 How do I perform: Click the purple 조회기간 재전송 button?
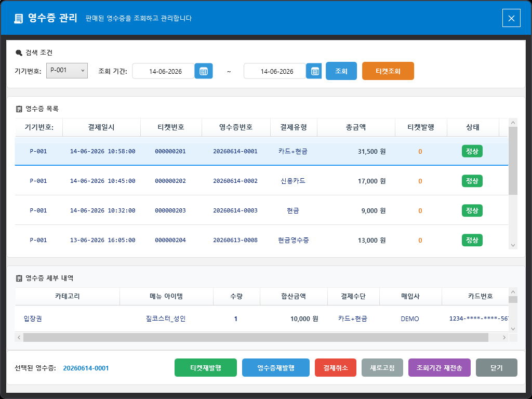[440, 368]
